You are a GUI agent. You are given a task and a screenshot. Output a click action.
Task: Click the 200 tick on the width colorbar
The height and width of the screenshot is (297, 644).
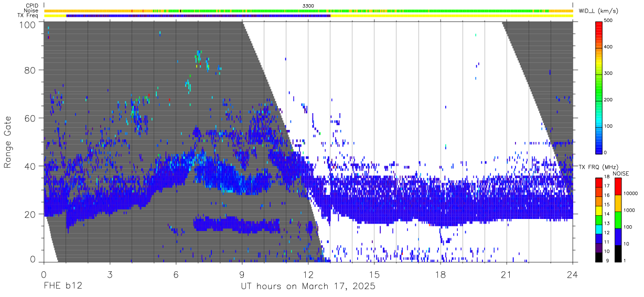(x=608, y=100)
